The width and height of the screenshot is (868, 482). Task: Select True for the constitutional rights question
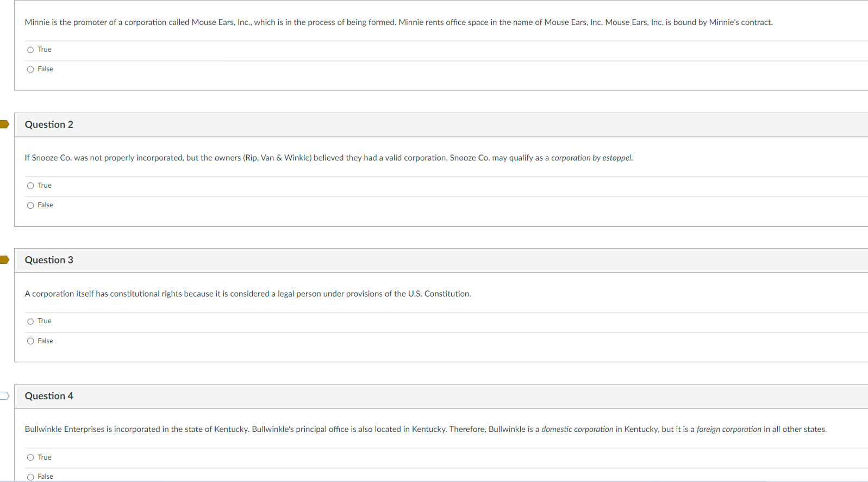click(x=30, y=322)
